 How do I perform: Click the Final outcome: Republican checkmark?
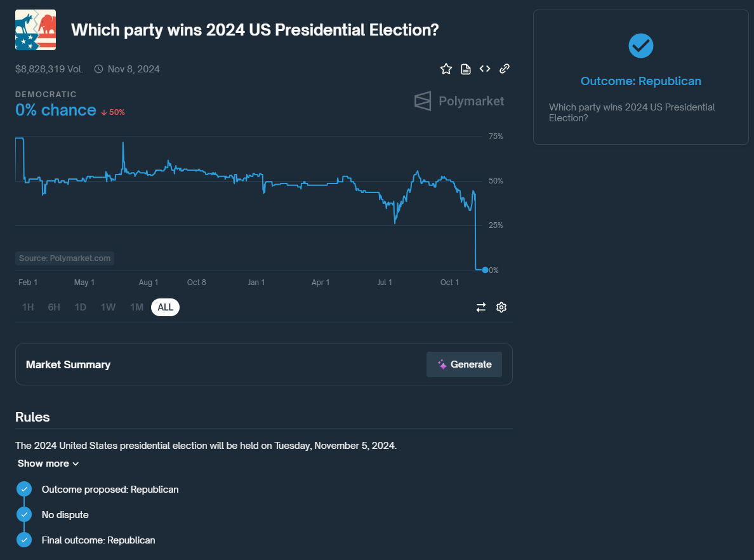pos(24,540)
